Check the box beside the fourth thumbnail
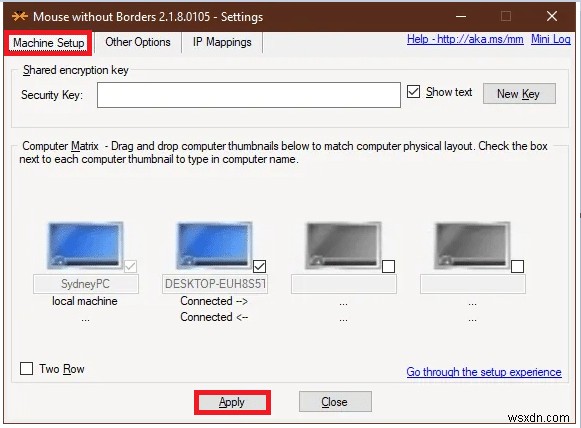This screenshot has width=581, height=428. [x=517, y=266]
